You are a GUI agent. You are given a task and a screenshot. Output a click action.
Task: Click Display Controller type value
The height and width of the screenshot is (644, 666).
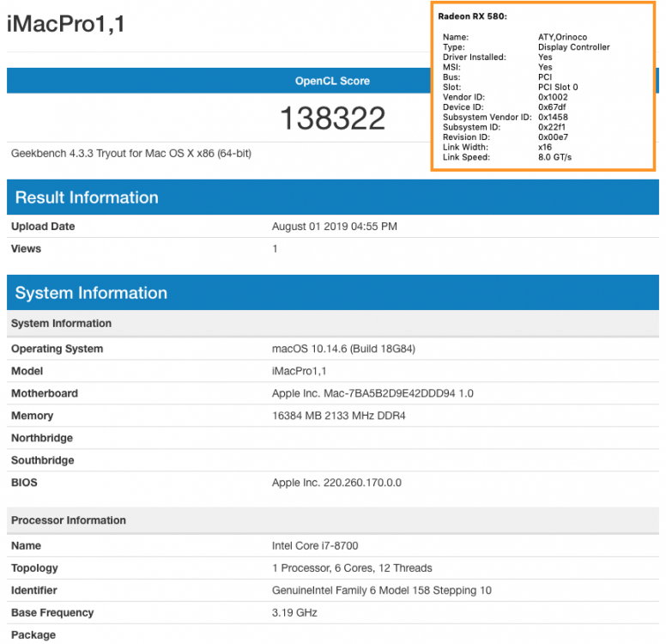574,47
